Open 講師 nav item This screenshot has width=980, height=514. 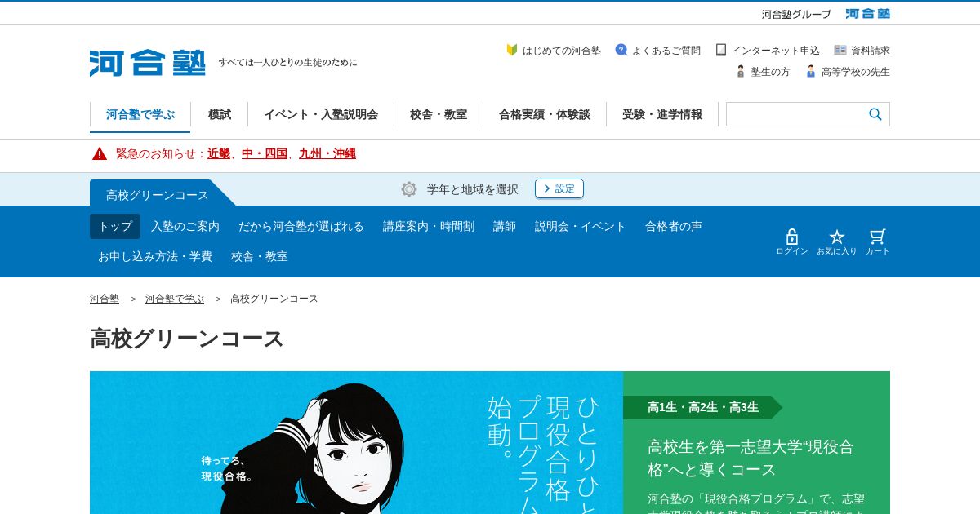click(505, 226)
